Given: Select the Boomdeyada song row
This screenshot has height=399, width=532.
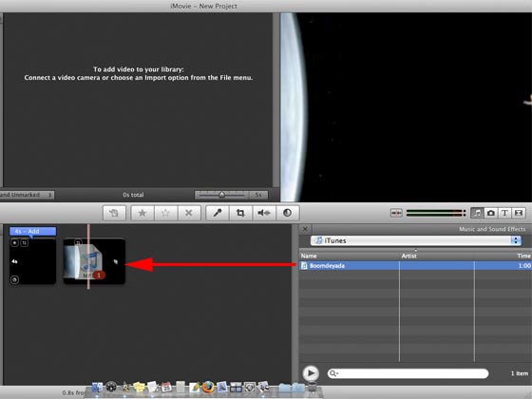Looking at the screenshot, I should 416,266.
